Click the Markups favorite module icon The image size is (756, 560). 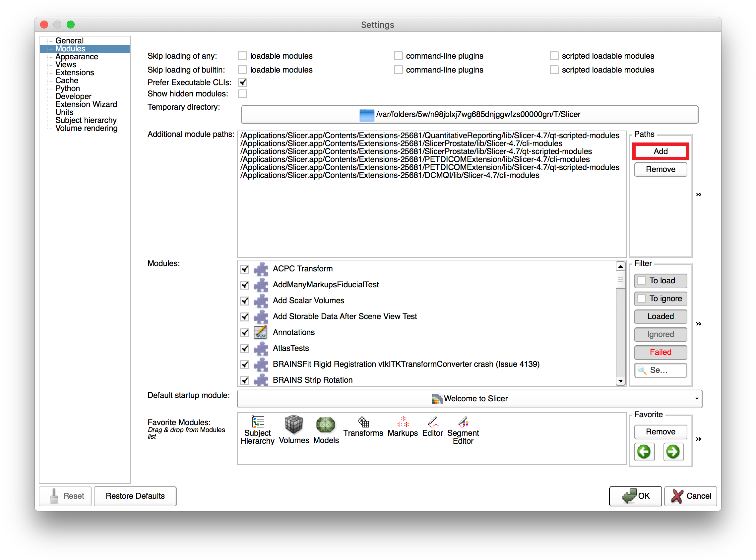[x=403, y=422]
